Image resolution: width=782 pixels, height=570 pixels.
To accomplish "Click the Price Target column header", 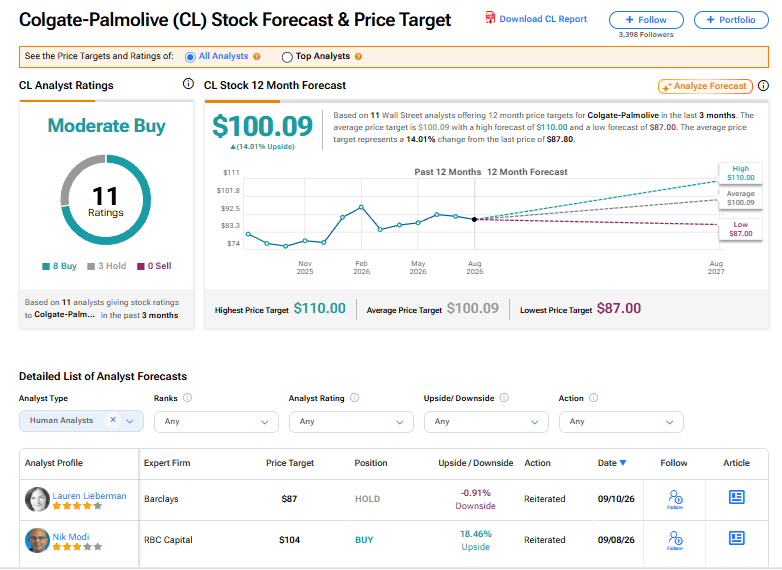I will coord(290,463).
